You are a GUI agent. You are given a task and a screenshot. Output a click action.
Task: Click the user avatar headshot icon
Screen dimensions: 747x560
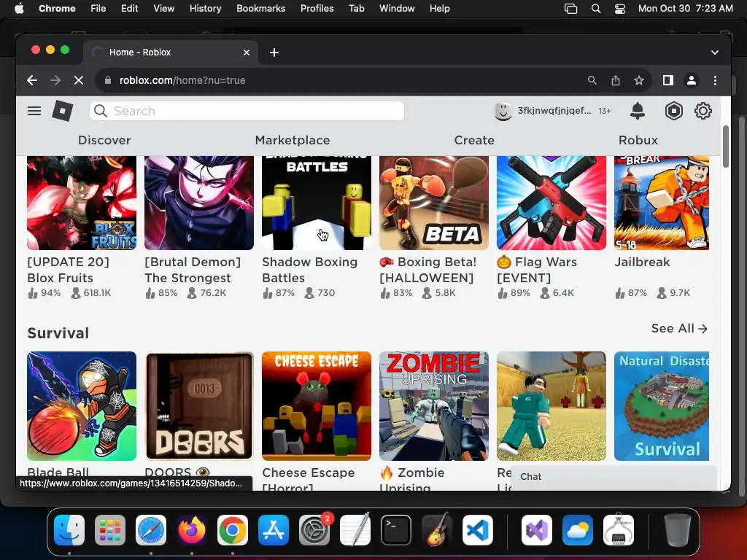coord(503,111)
